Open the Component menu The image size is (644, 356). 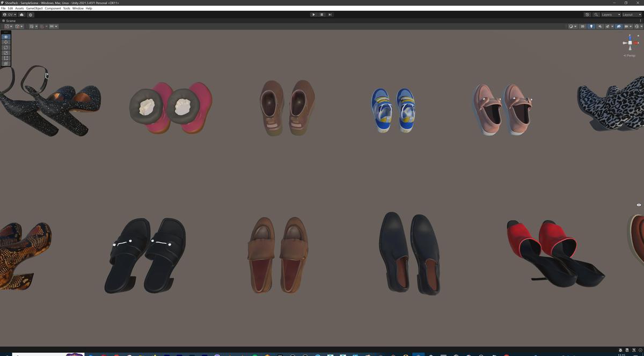pyautogui.click(x=52, y=8)
